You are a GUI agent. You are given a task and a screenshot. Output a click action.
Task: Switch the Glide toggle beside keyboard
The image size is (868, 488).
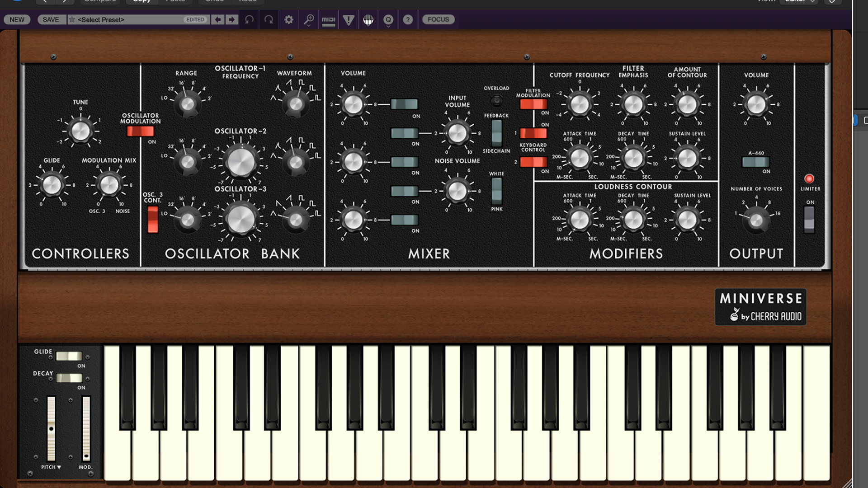point(69,356)
